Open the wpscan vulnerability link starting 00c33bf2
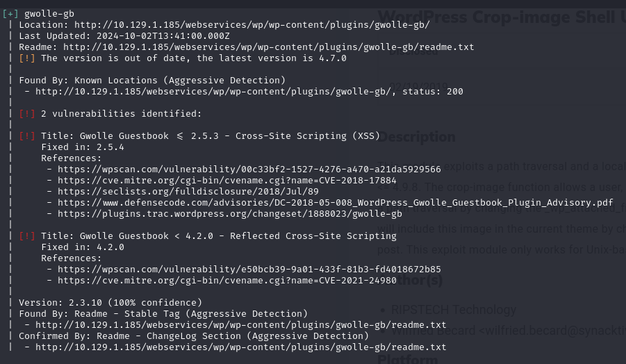 pos(249,169)
